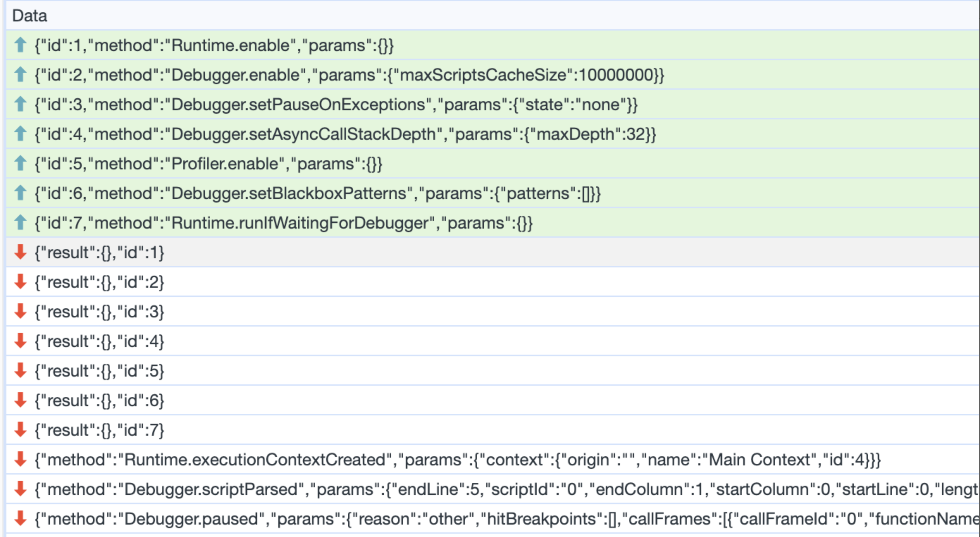Click the send arrow on Debugger.setBlackboxPatterns
Image resolution: width=980 pixels, height=537 pixels.
[x=20, y=193]
